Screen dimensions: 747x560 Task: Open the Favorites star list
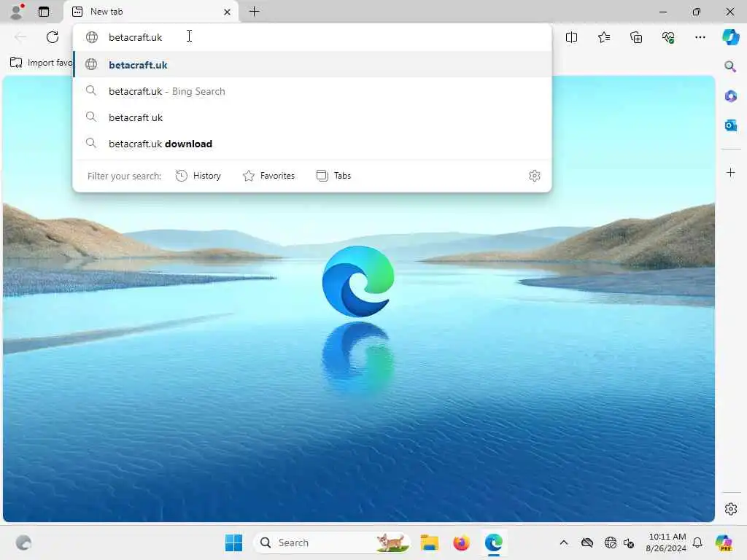click(x=603, y=37)
